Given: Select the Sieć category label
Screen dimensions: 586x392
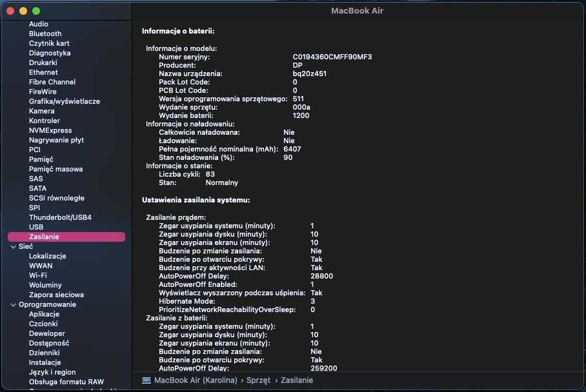Looking at the screenshot, I should [x=26, y=246].
